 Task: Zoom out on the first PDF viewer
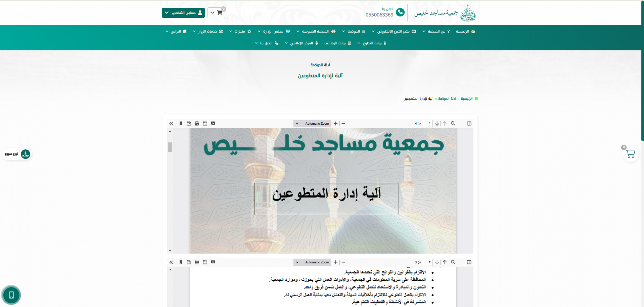point(343,124)
